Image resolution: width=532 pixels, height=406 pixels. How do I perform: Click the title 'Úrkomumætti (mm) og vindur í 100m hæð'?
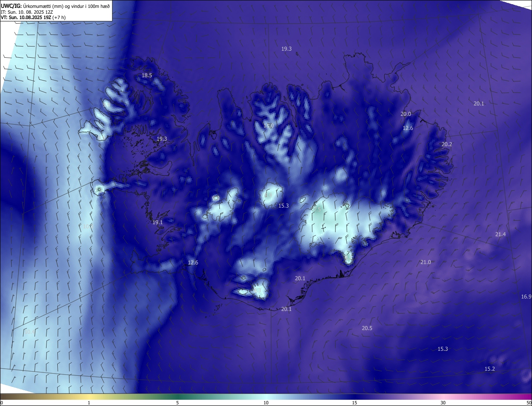(x=66, y=6)
